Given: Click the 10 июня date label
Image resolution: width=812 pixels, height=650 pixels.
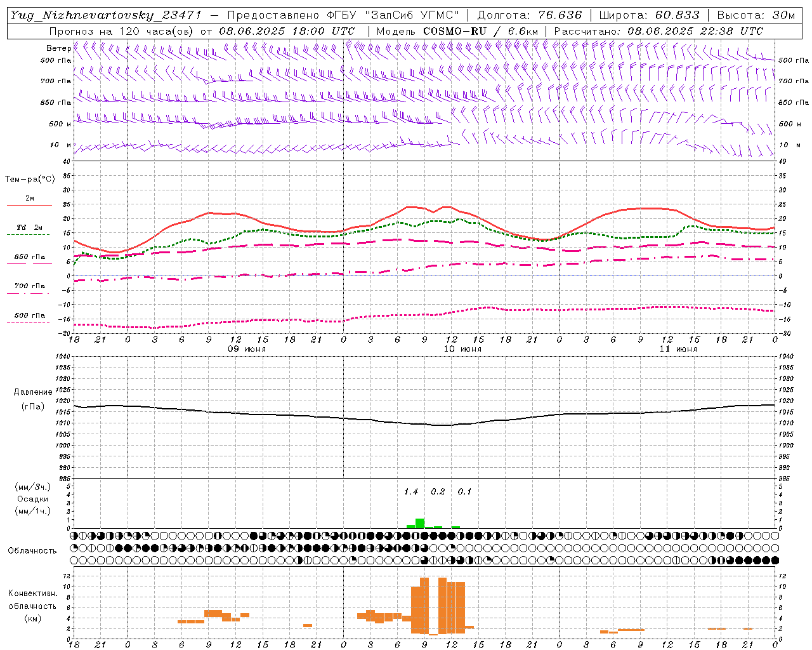Looking at the screenshot, I should point(462,349).
